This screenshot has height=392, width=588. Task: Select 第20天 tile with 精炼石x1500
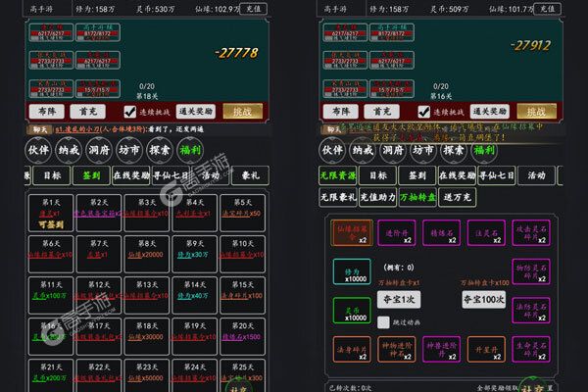pos(243,336)
